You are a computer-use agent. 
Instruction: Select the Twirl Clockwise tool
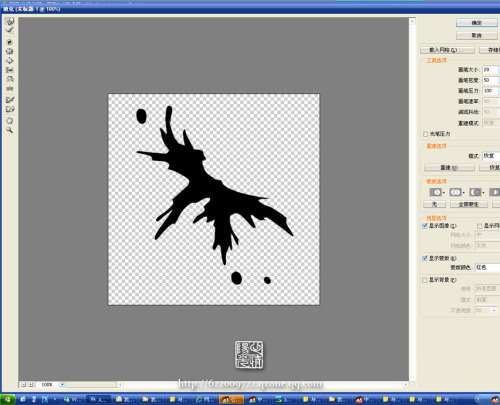[10, 42]
